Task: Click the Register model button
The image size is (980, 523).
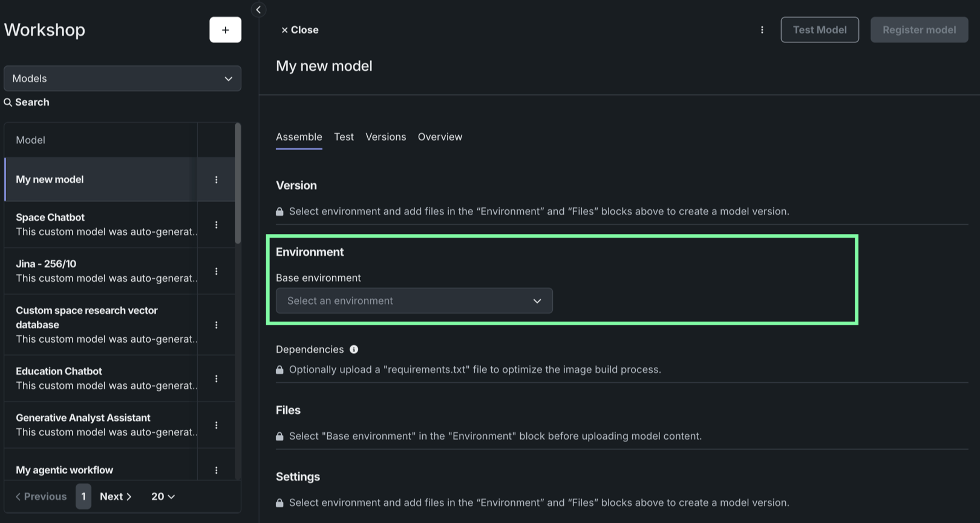Action: point(919,30)
